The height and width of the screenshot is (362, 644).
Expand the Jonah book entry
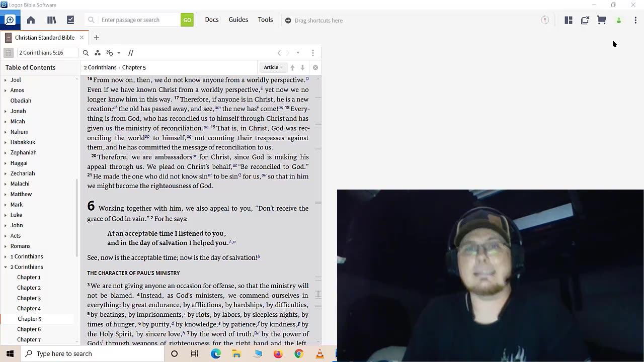pyautogui.click(x=6, y=111)
